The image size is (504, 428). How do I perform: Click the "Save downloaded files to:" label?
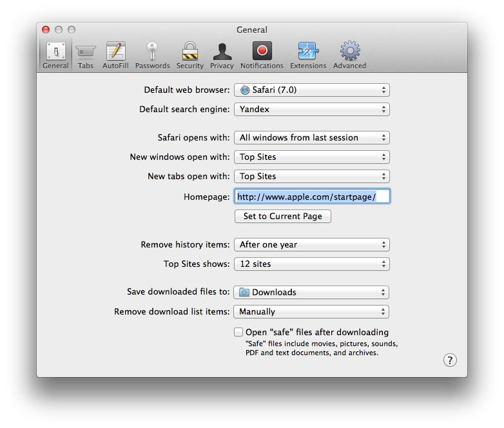pyautogui.click(x=179, y=291)
